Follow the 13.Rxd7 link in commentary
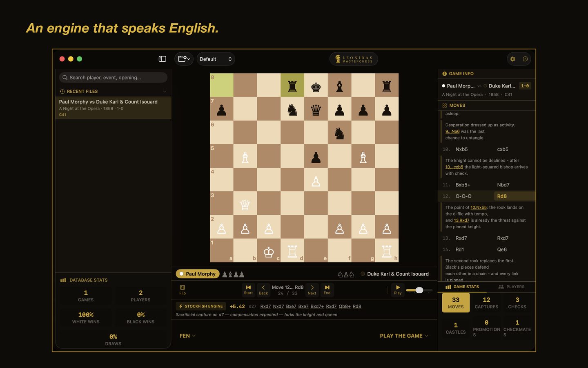 click(461, 220)
